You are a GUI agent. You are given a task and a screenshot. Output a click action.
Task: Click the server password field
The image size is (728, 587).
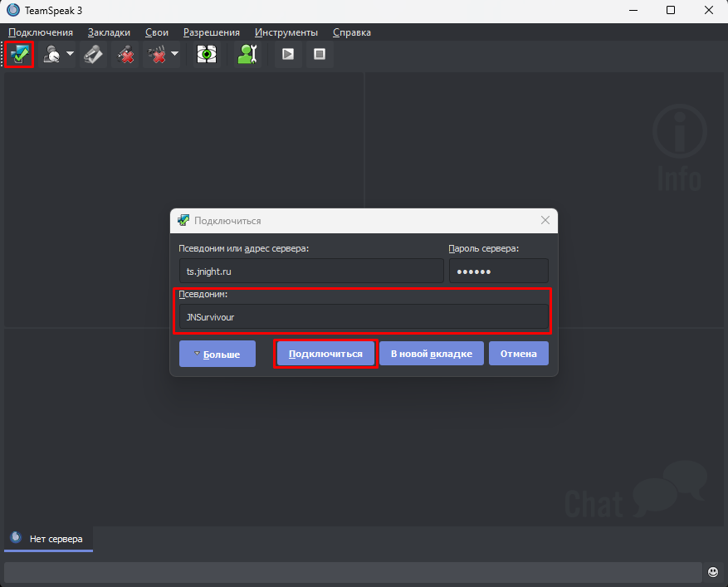[x=498, y=271]
